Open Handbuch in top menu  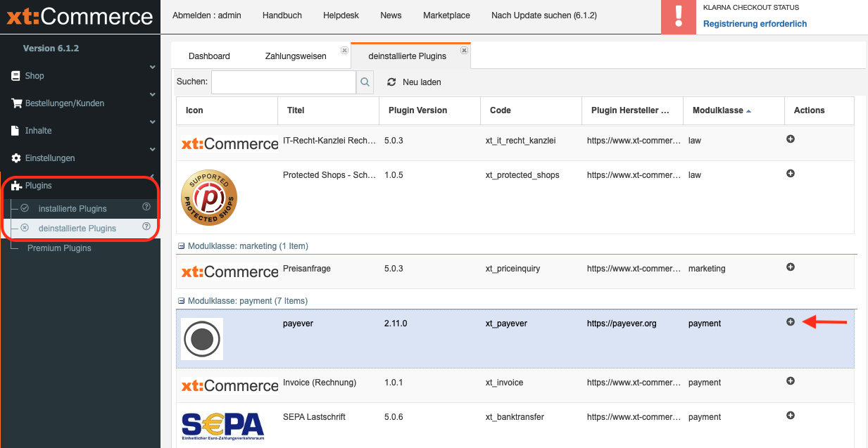282,15
